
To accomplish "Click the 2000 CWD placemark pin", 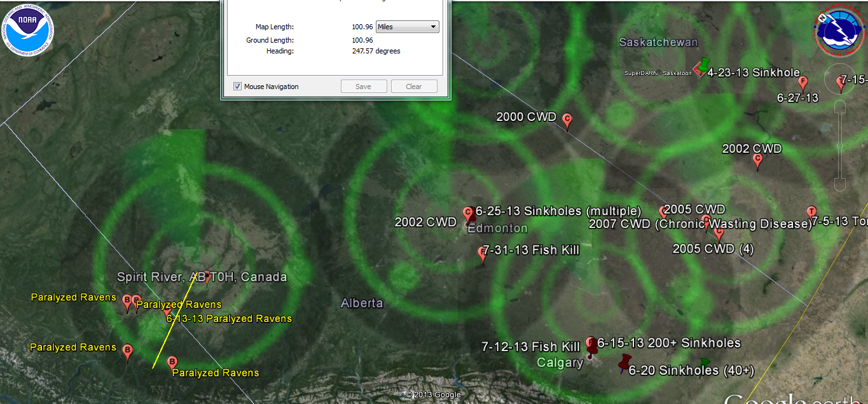I will [x=567, y=119].
